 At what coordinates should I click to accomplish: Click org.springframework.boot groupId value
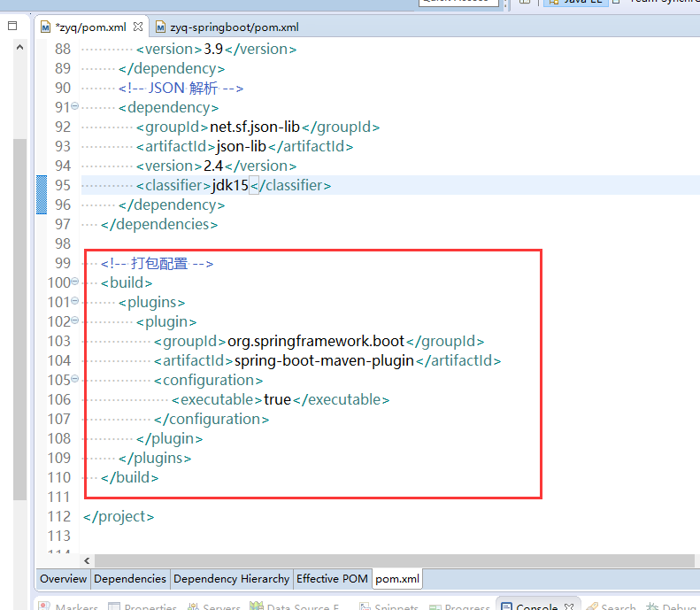(316, 341)
